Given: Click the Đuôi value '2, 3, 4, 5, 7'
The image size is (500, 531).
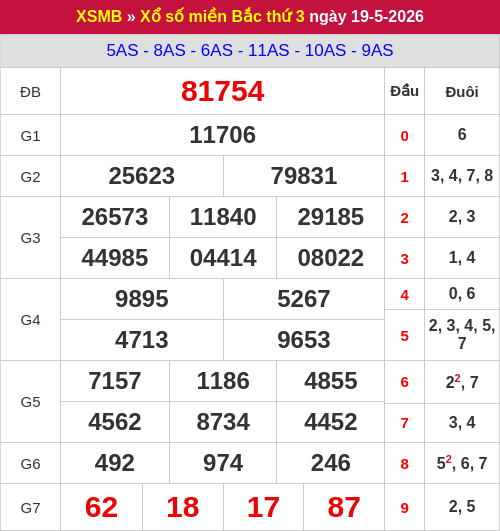Looking at the screenshot, I should tap(462, 334).
